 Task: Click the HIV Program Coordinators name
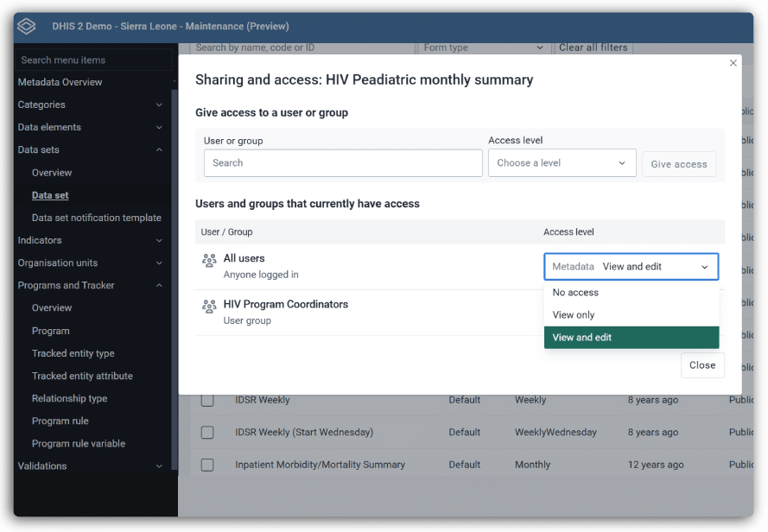(x=286, y=304)
